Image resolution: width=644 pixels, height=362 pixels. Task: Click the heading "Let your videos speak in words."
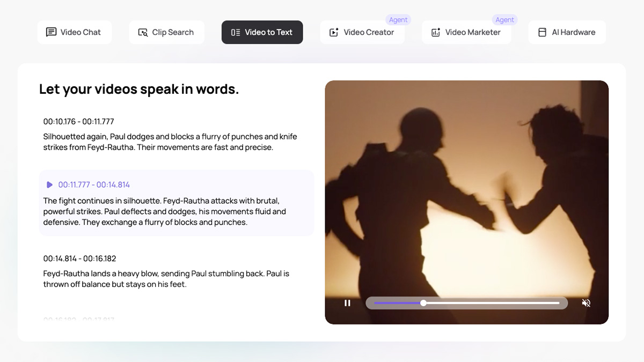click(x=139, y=89)
